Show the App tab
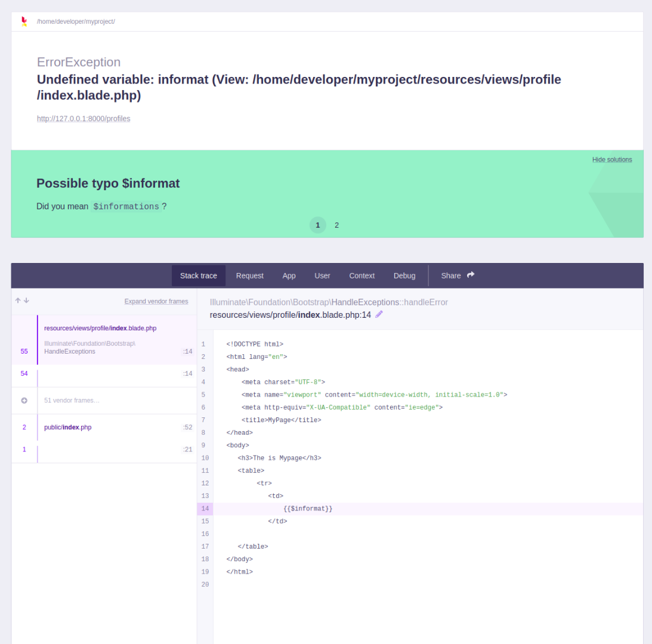The height and width of the screenshot is (644, 652). pyautogui.click(x=289, y=275)
